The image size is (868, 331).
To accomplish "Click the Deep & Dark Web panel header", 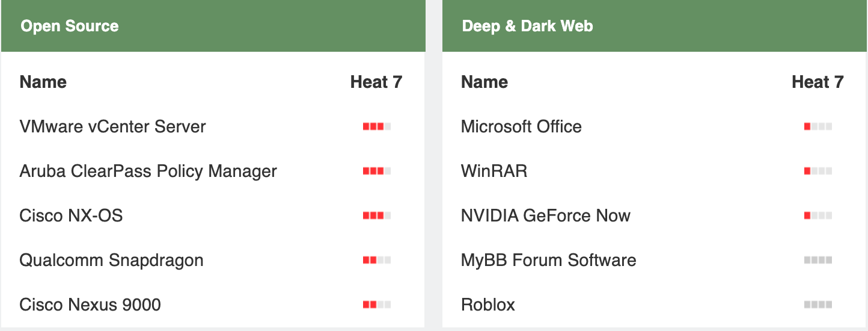I will 527,26.
